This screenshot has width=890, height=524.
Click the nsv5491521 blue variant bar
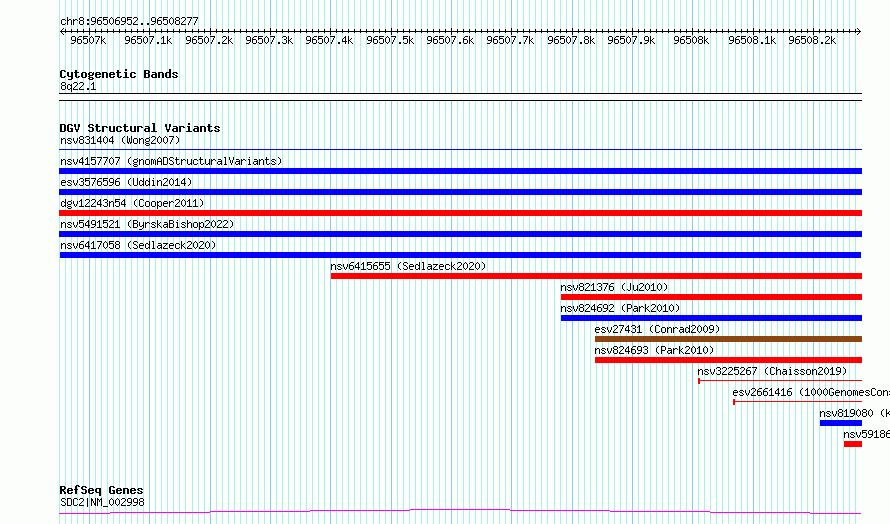[460, 234]
